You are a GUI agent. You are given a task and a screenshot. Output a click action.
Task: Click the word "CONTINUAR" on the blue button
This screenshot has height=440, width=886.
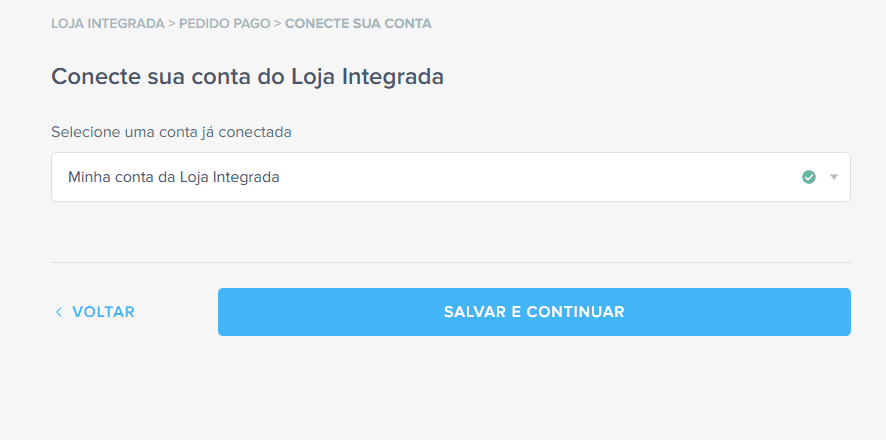pyautogui.click(x=576, y=312)
